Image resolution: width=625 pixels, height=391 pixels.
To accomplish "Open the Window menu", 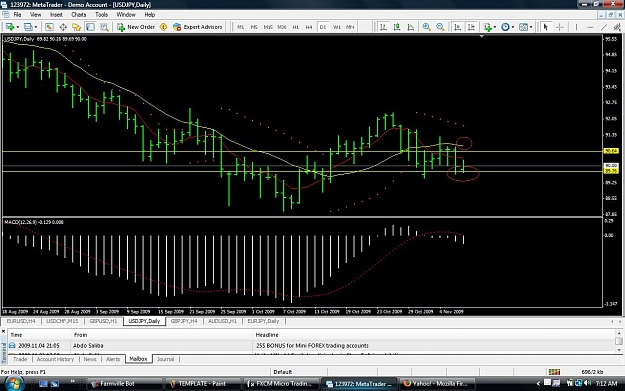I will pyautogui.click(x=126, y=14).
